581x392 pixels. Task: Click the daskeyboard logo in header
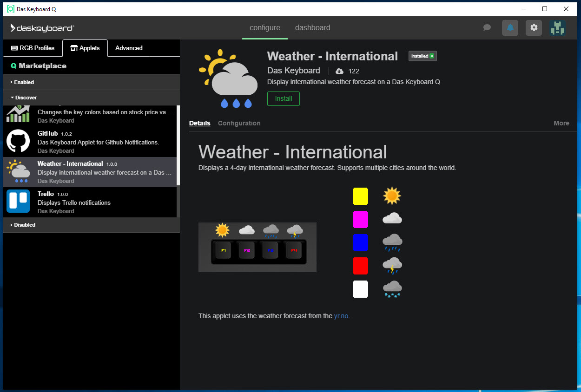pos(42,28)
